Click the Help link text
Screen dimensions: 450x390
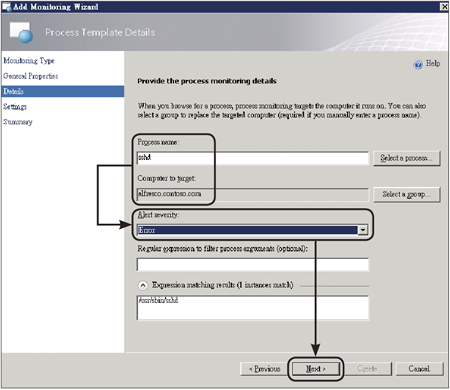[x=433, y=63]
